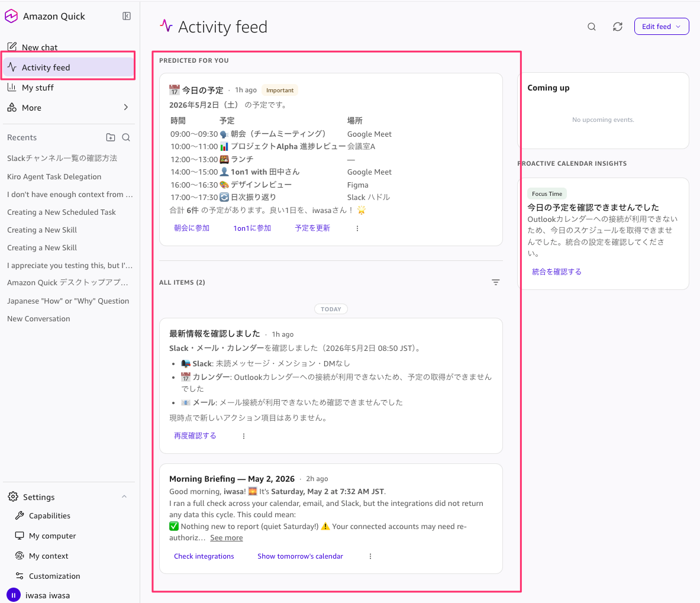Click 朝会に参加 link
Screen dimensions: 700x603
click(x=192, y=228)
